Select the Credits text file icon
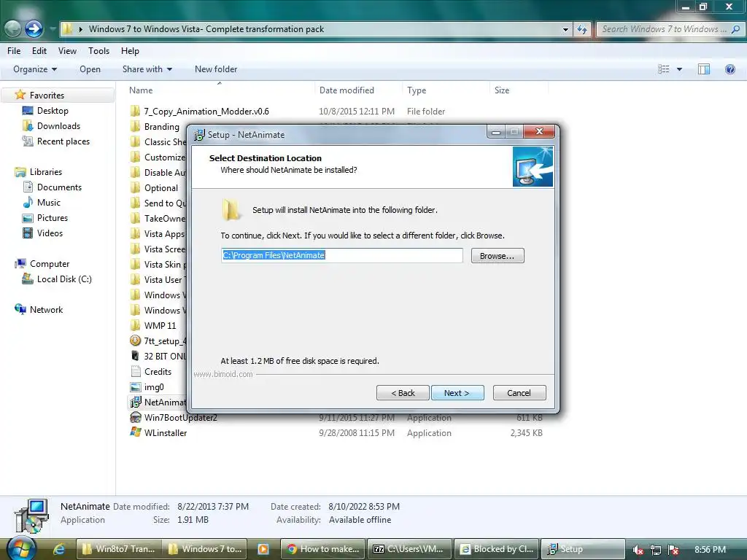Screen dimensions: 747x560 135,371
